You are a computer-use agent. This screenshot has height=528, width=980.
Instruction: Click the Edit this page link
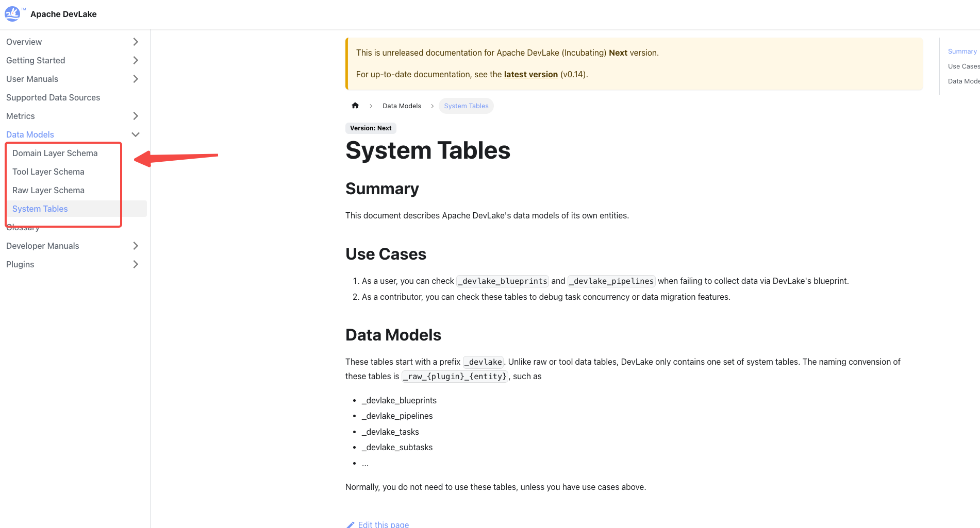pos(384,524)
